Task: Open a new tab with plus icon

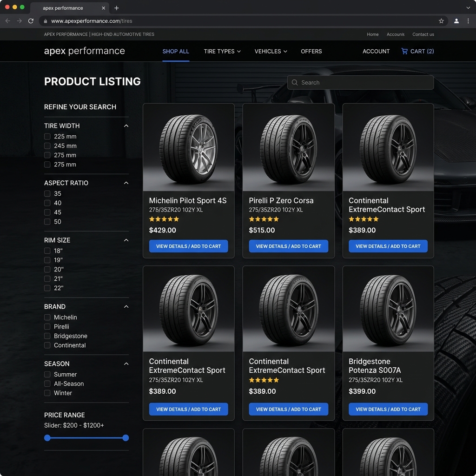Action: (x=117, y=8)
